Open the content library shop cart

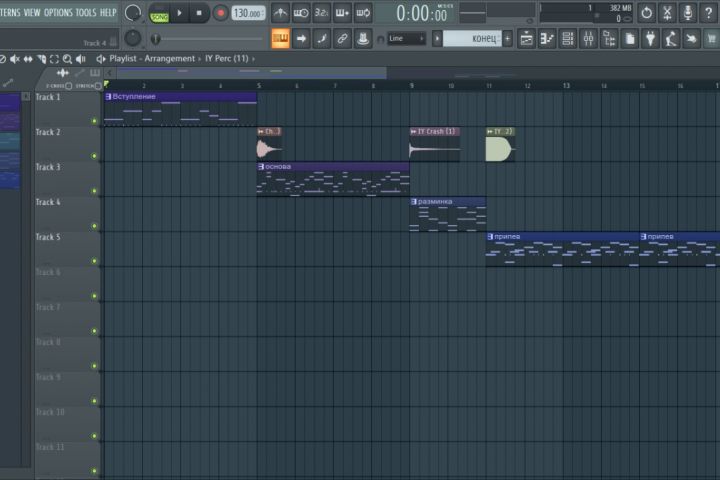pos(712,39)
